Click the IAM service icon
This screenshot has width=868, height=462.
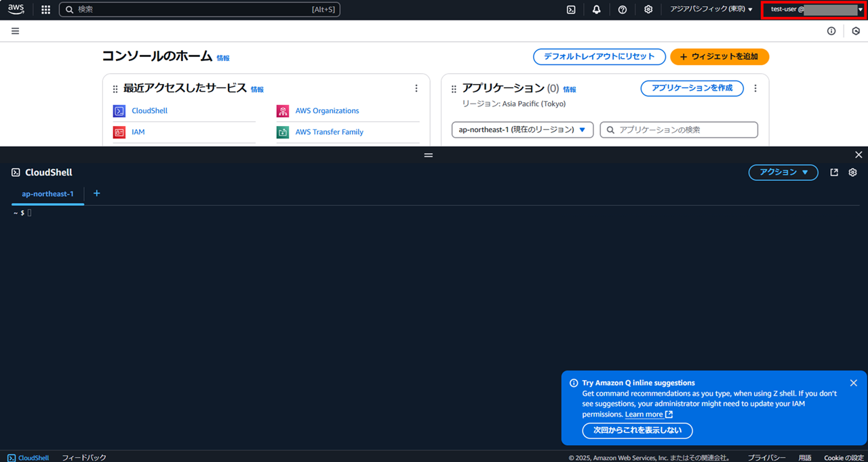click(x=119, y=132)
